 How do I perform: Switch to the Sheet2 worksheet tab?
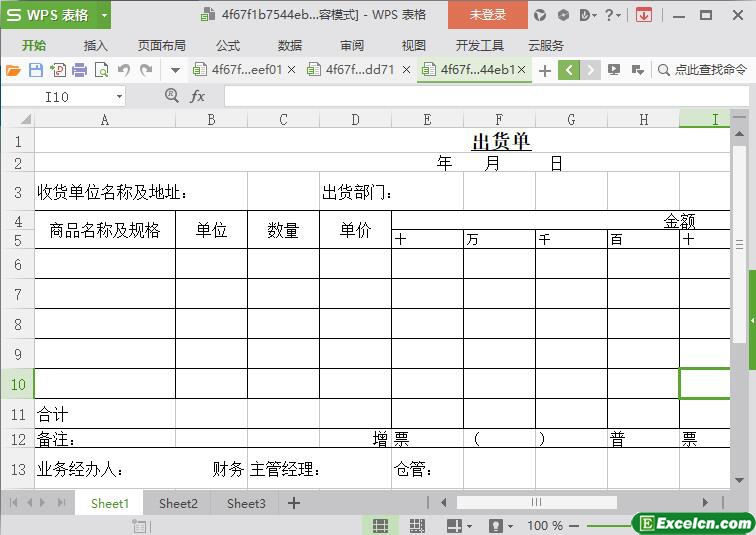pos(178,503)
